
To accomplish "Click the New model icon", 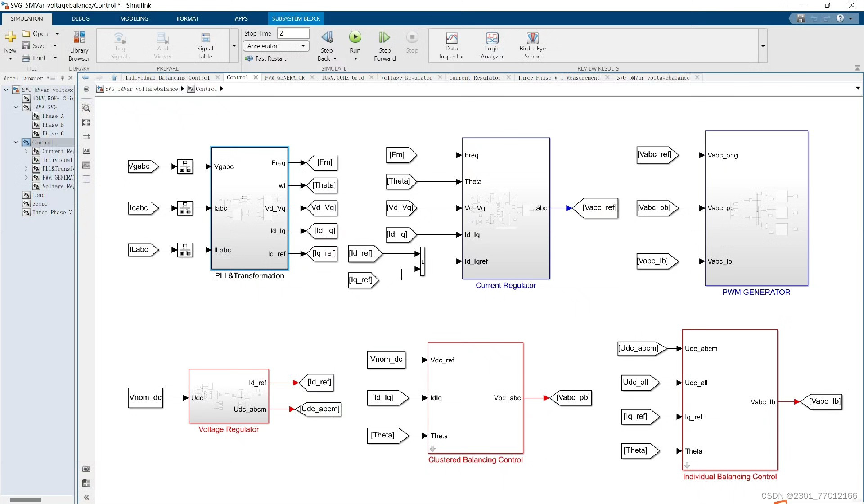I will click(x=10, y=37).
